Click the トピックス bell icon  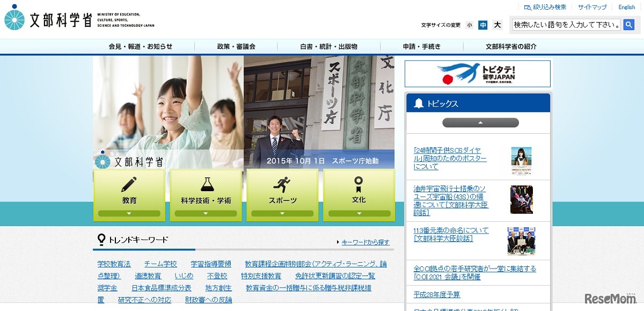(x=420, y=103)
